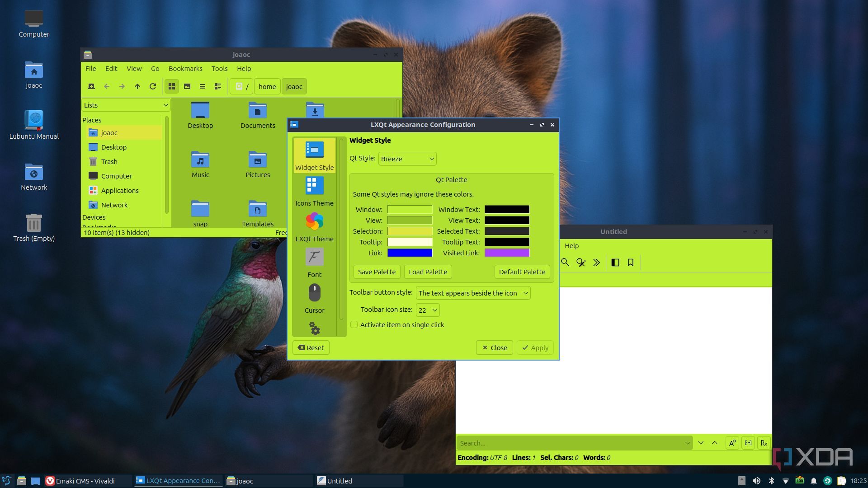The height and width of the screenshot is (488, 868).
Task: Go up to parent folder in file manager
Action: click(137, 86)
